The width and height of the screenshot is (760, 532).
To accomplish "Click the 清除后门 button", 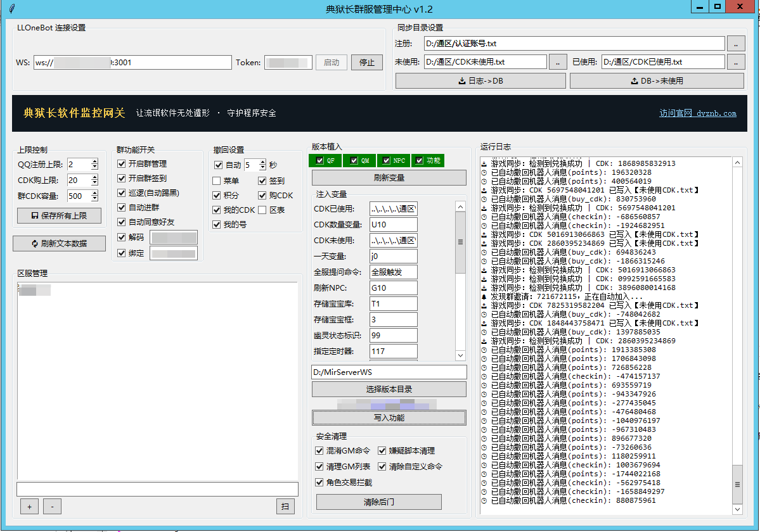I will [x=379, y=502].
